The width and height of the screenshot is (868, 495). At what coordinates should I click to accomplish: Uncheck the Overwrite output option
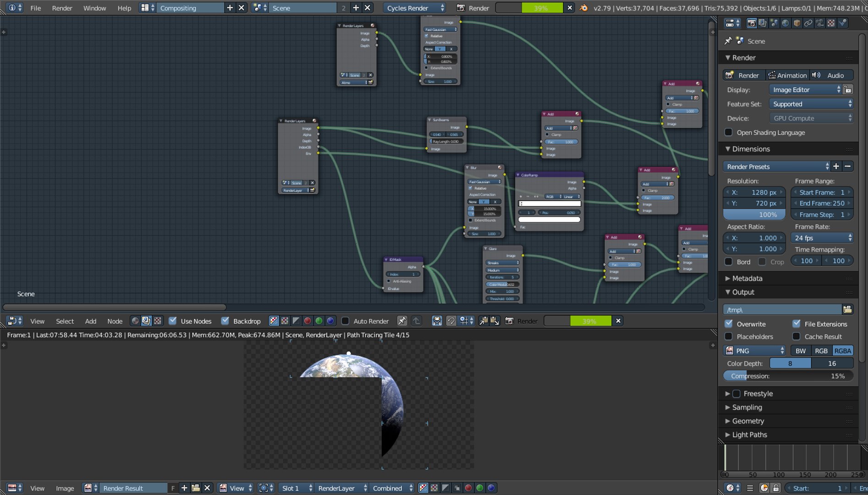coord(729,324)
